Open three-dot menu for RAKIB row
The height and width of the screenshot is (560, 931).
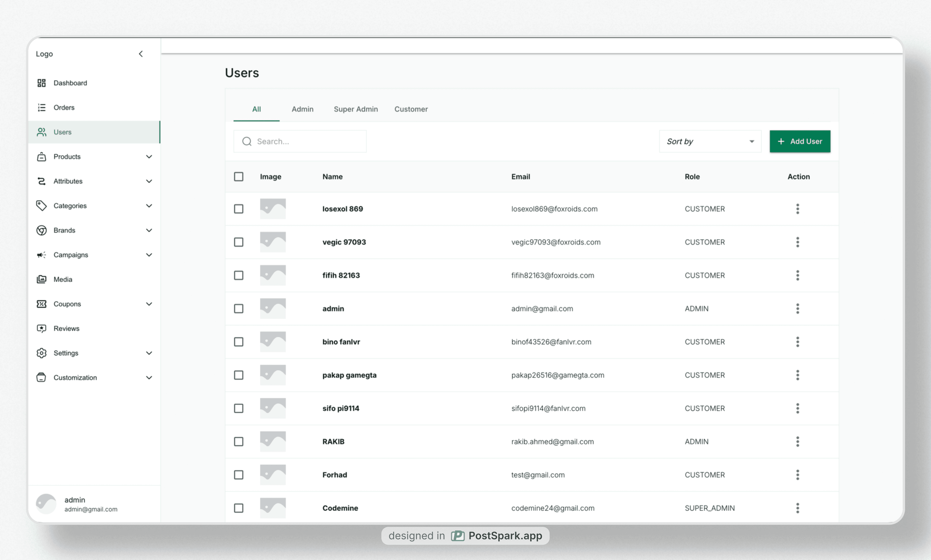pyautogui.click(x=797, y=441)
